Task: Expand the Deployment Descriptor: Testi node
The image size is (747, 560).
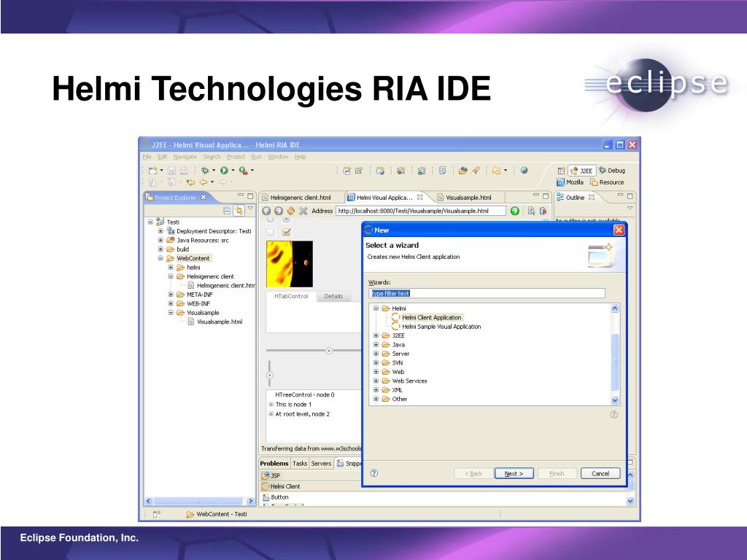Action: tap(160, 231)
